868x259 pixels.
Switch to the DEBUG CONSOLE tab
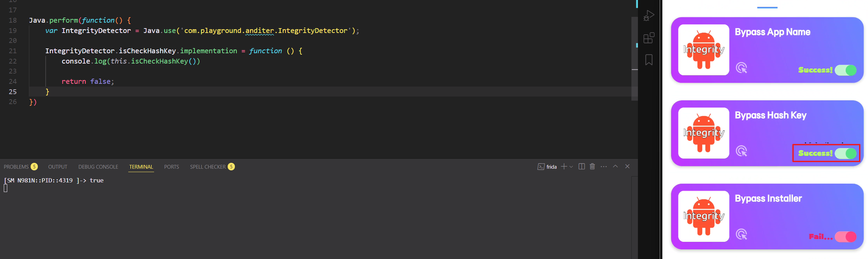click(98, 167)
